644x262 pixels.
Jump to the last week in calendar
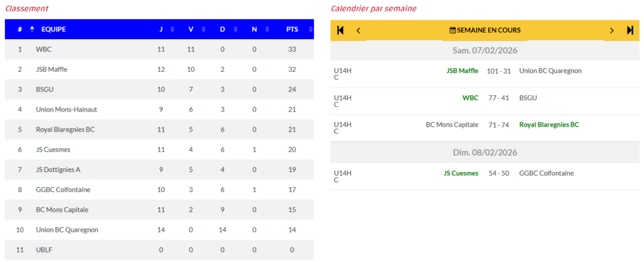pos(630,30)
